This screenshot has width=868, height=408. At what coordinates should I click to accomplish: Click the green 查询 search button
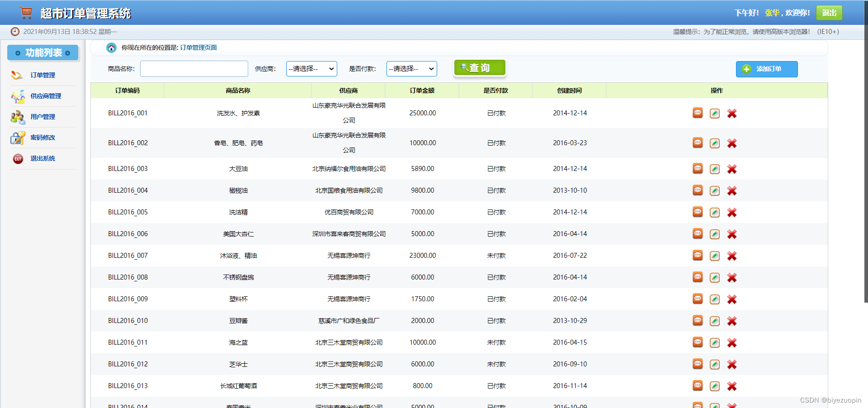[480, 67]
